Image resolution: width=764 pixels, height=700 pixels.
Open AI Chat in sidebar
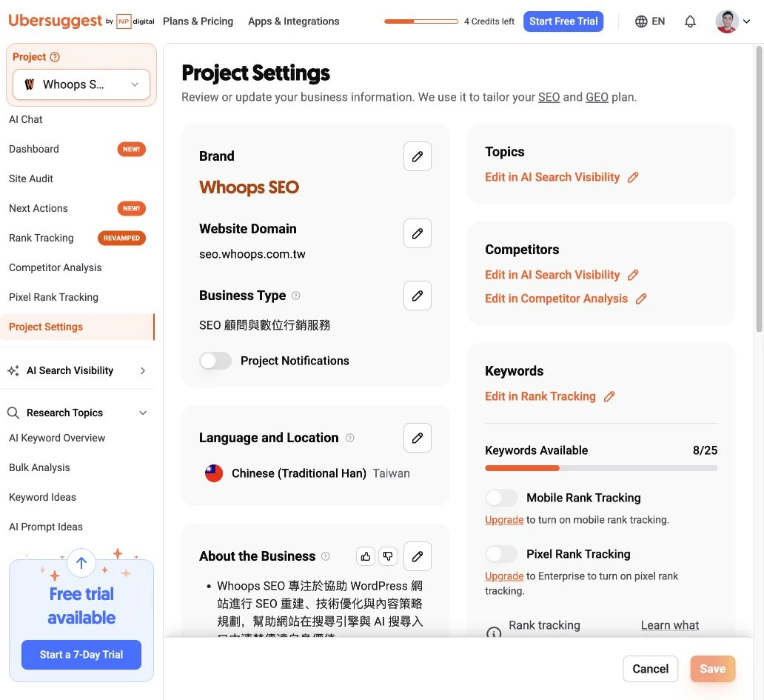point(26,119)
